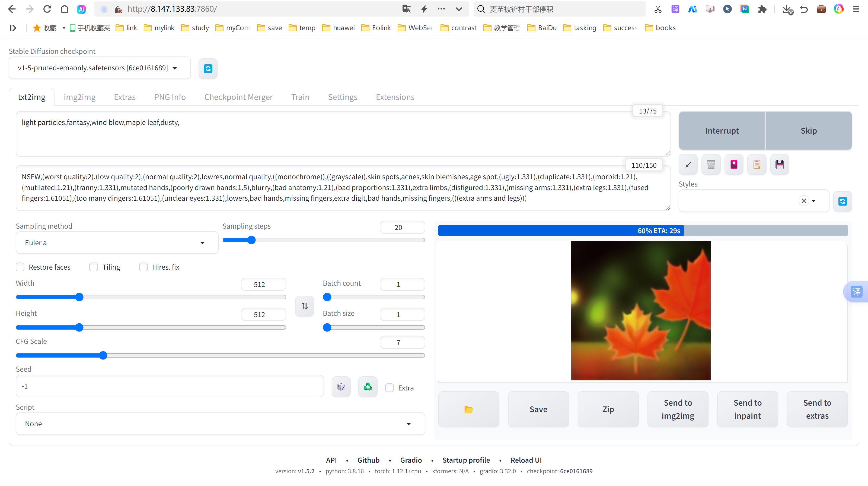The image size is (868, 486).
Task: Click the trash icon to clear the prompt
Action: pos(711,165)
